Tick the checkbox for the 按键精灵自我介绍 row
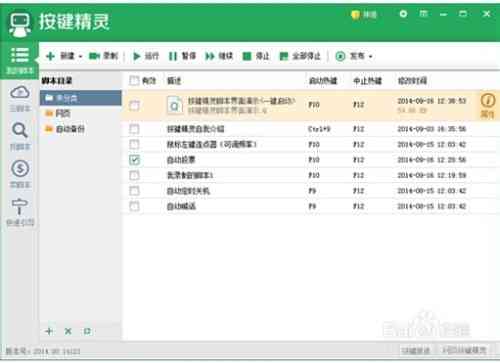The image size is (500, 363). [134, 129]
